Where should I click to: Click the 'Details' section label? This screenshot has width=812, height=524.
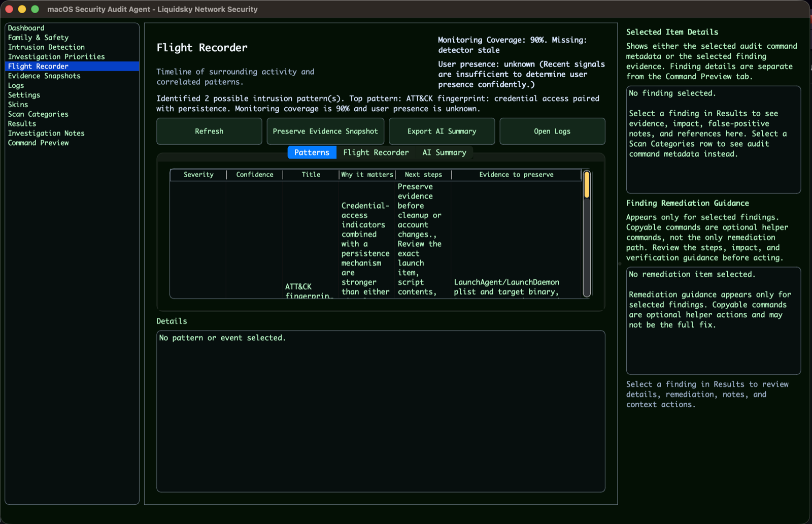tap(172, 321)
